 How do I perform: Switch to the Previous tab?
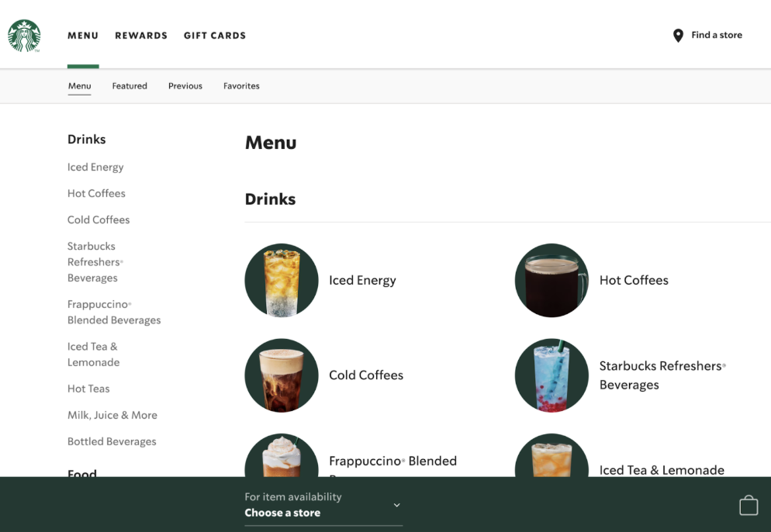185,85
